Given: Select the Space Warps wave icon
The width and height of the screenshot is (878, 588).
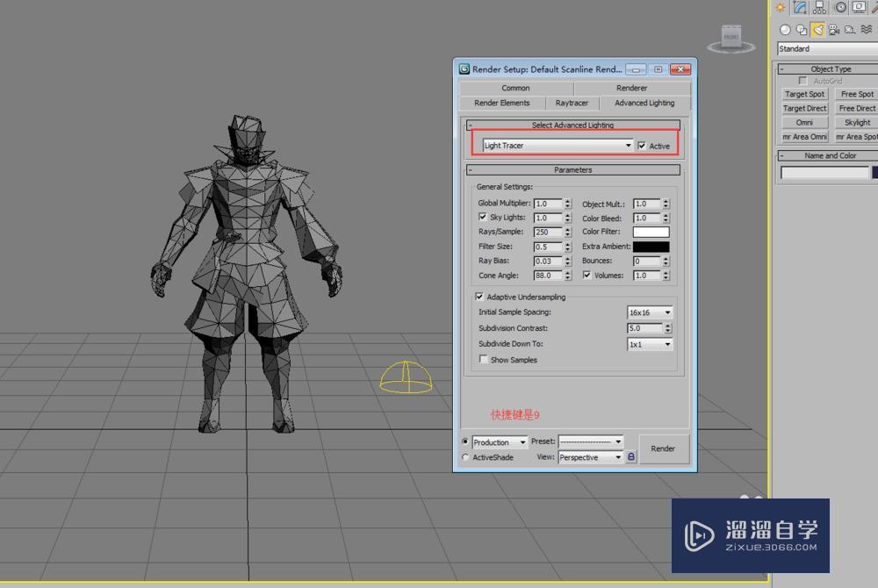Looking at the screenshot, I should [867, 30].
